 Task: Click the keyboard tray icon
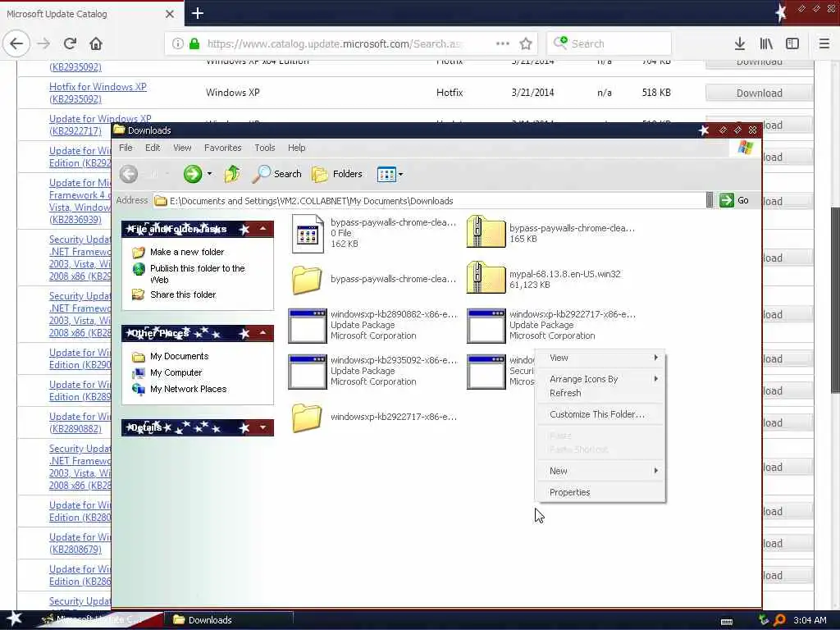[727, 621]
